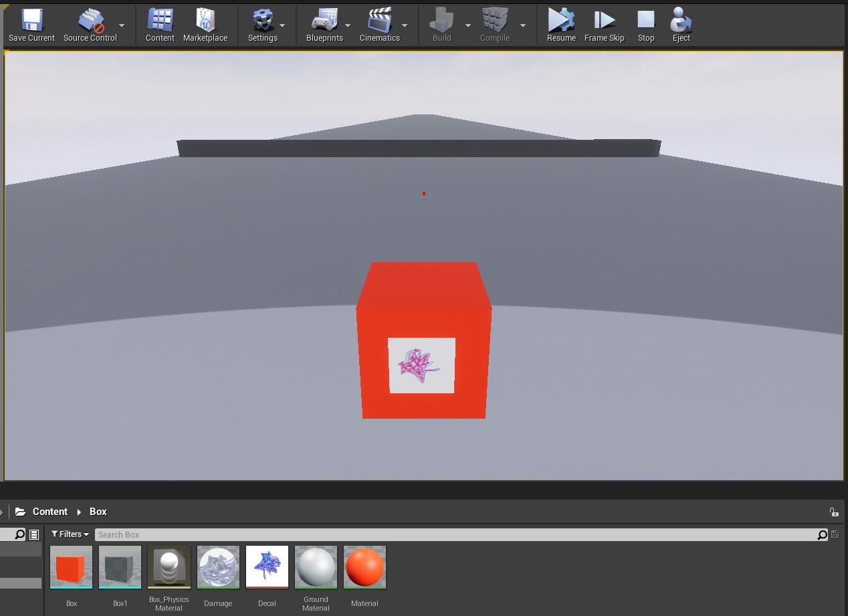Expand the arrow between Content and Box
848x616 pixels.
click(79, 512)
